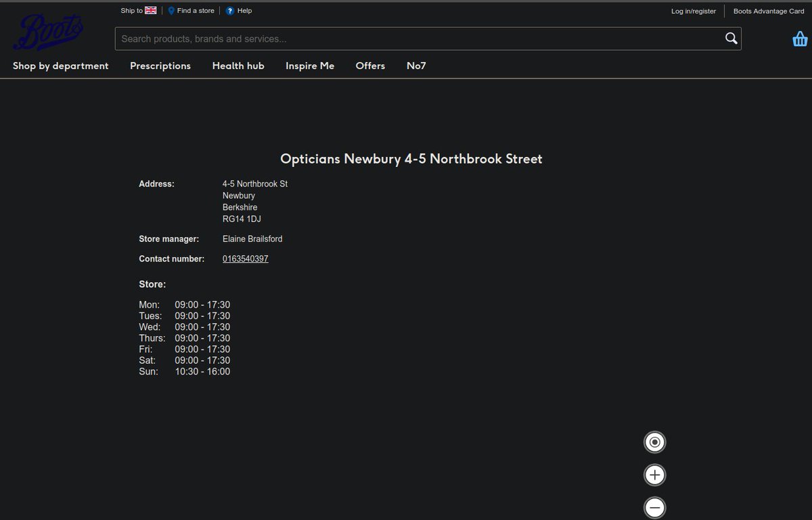Screen dimensions: 812x520
Task: Click the Mon: opening hours row
Action: (x=185, y=305)
